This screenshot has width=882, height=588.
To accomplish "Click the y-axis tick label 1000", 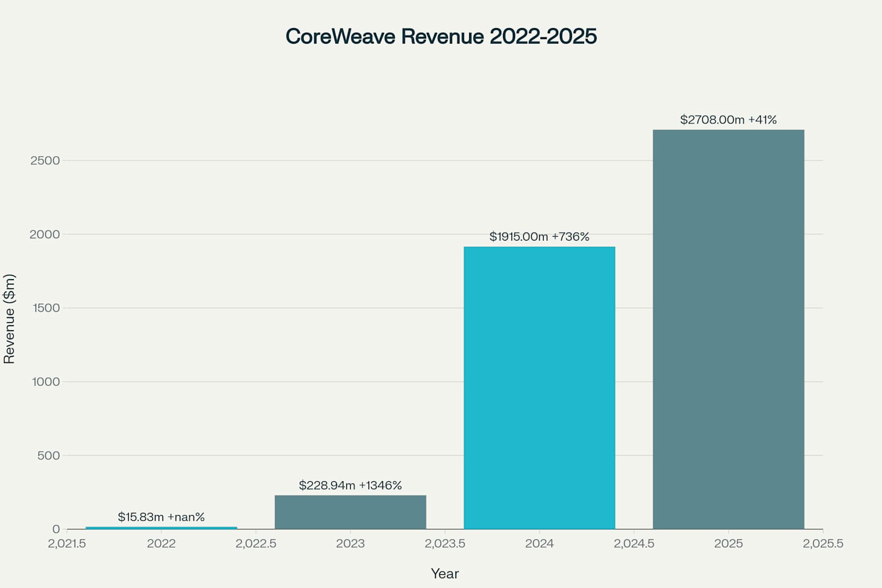I will (x=46, y=382).
